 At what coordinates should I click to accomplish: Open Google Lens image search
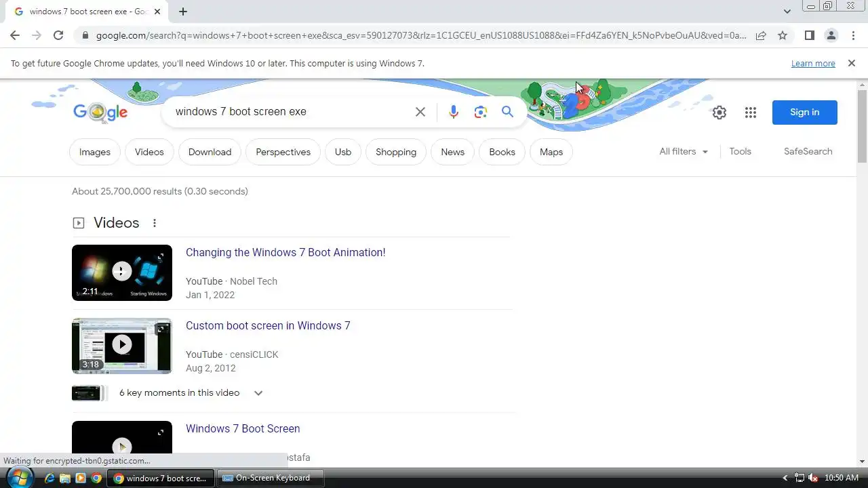[481, 112]
